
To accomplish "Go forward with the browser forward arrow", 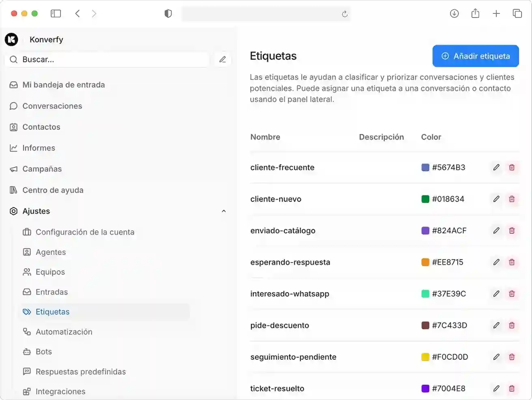I will click(94, 13).
